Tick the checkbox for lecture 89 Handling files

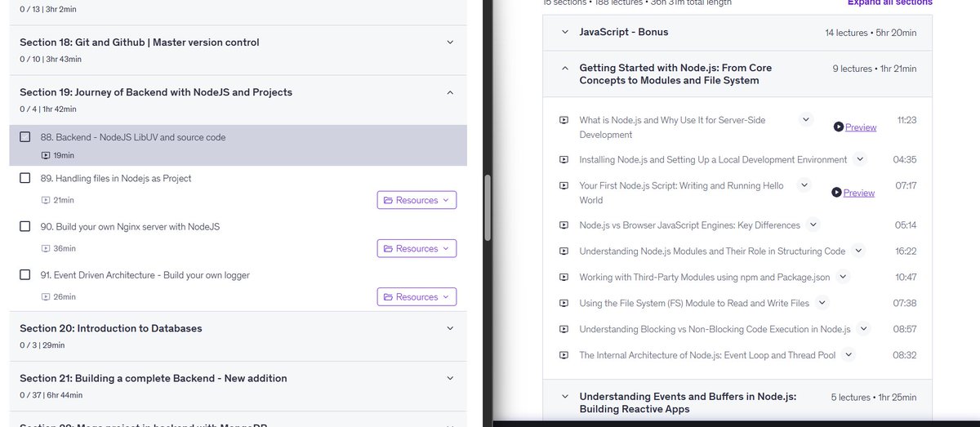(24, 178)
